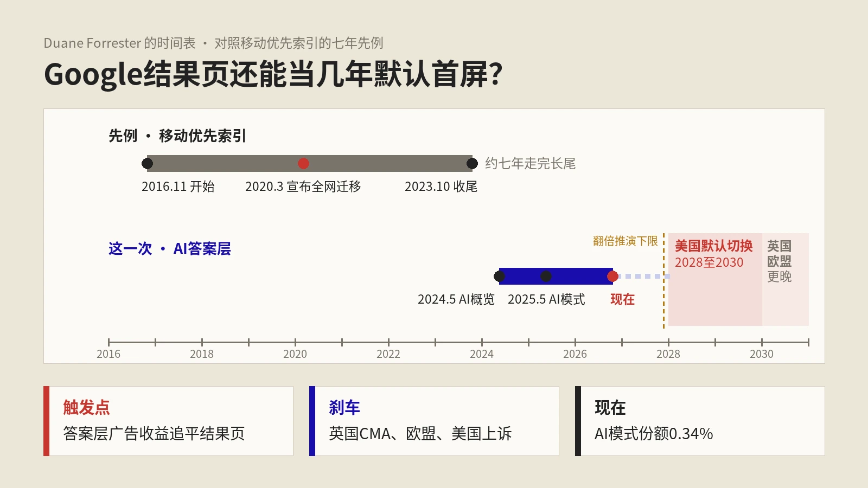Click the axis year label "2022"

(388, 354)
